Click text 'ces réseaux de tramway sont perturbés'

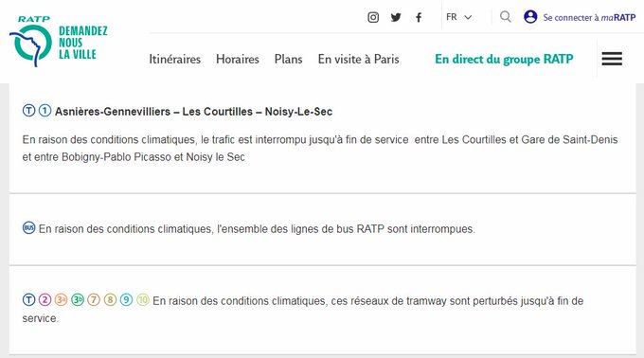pos(424,301)
